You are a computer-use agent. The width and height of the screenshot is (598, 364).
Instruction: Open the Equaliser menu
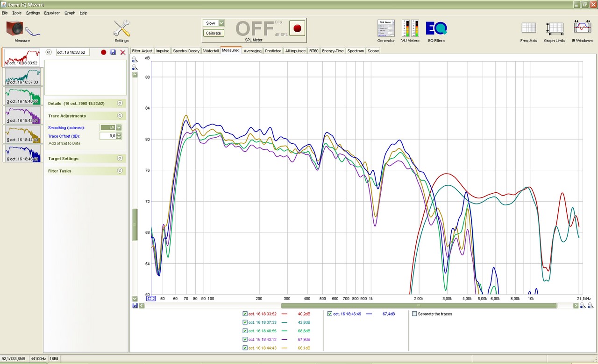[52, 13]
